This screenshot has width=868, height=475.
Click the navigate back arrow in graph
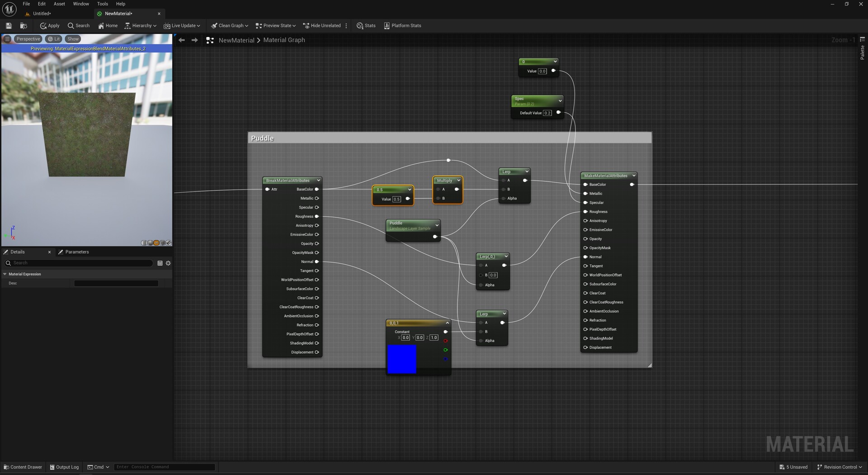point(182,40)
